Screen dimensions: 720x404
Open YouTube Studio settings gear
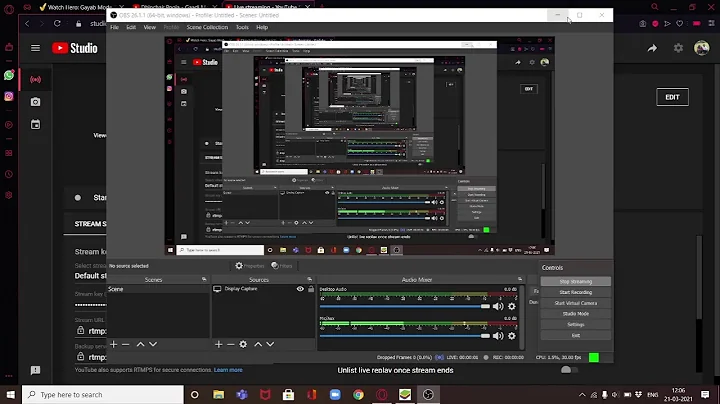pos(678,48)
